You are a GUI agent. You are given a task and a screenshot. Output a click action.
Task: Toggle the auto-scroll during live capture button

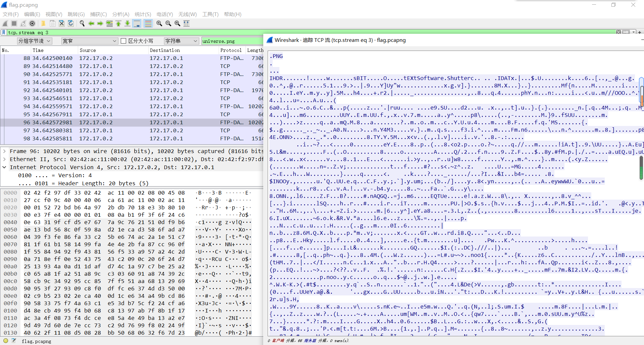[137, 23]
